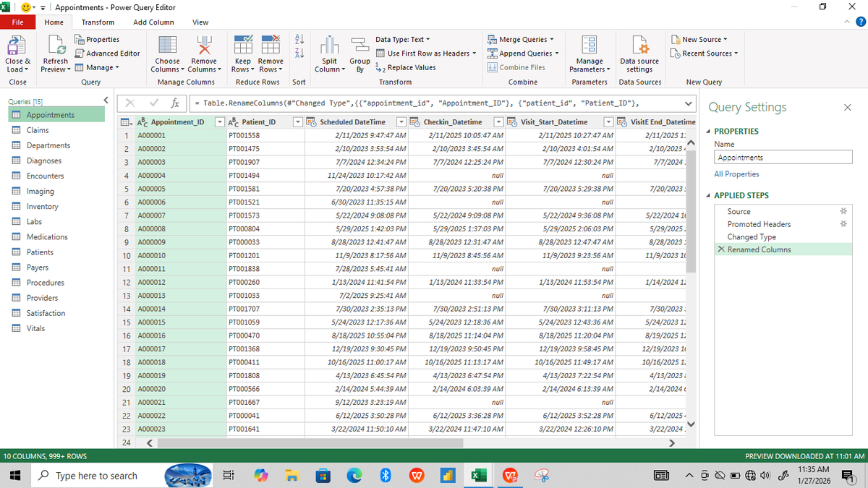Click the fx formula icon
The width and height of the screenshot is (868, 488).
tap(175, 103)
